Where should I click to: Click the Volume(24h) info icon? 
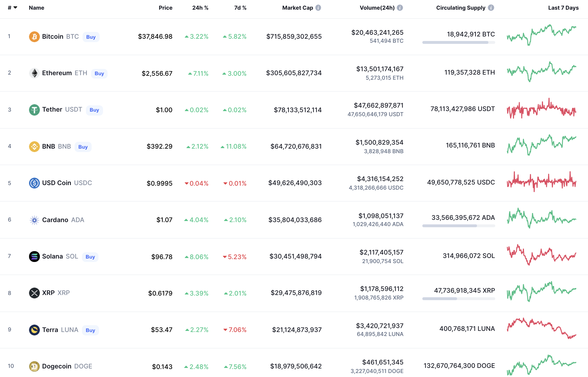400,8
